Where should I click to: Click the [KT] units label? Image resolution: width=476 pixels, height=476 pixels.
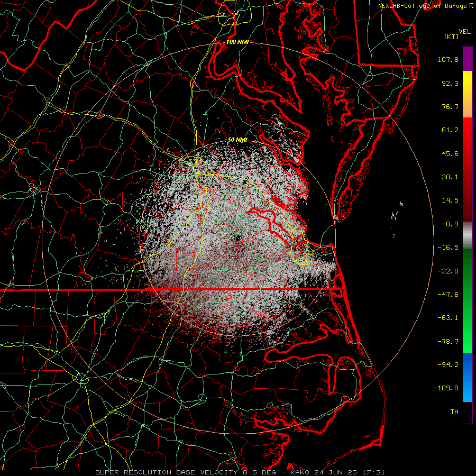pyautogui.click(x=451, y=36)
